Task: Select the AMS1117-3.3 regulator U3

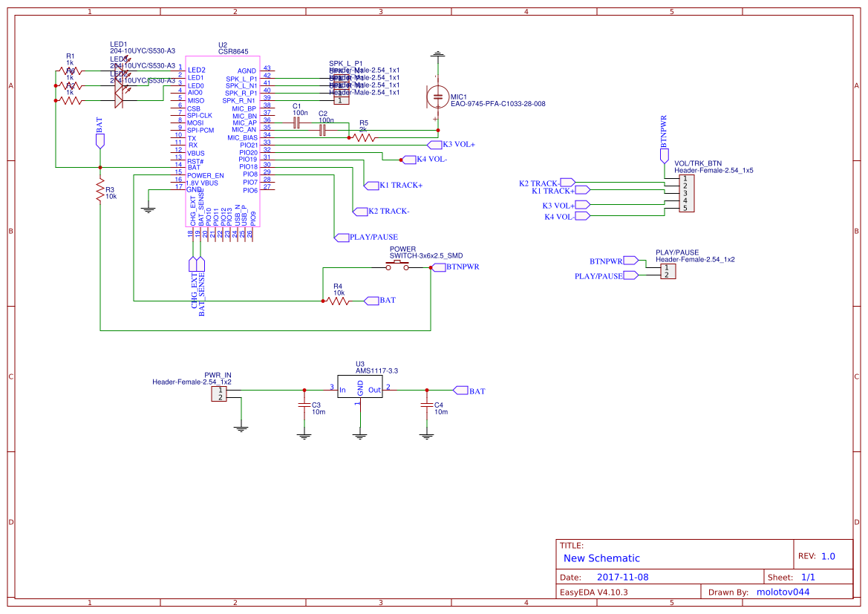Action: pyautogui.click(x=360, y=388)
